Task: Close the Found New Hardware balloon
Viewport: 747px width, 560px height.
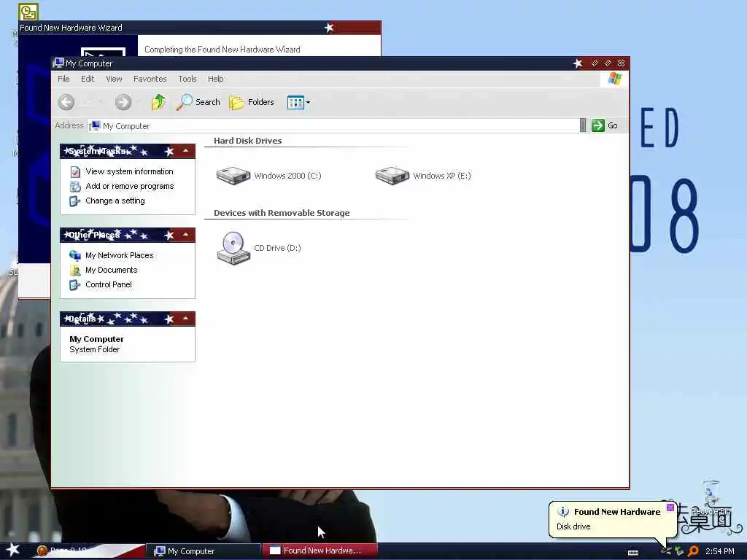Action: [670, 507]
